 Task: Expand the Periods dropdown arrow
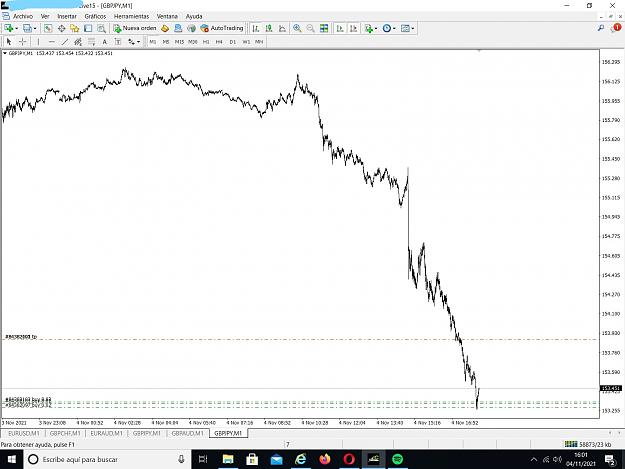pyautogui.click(x=394, y=28)
